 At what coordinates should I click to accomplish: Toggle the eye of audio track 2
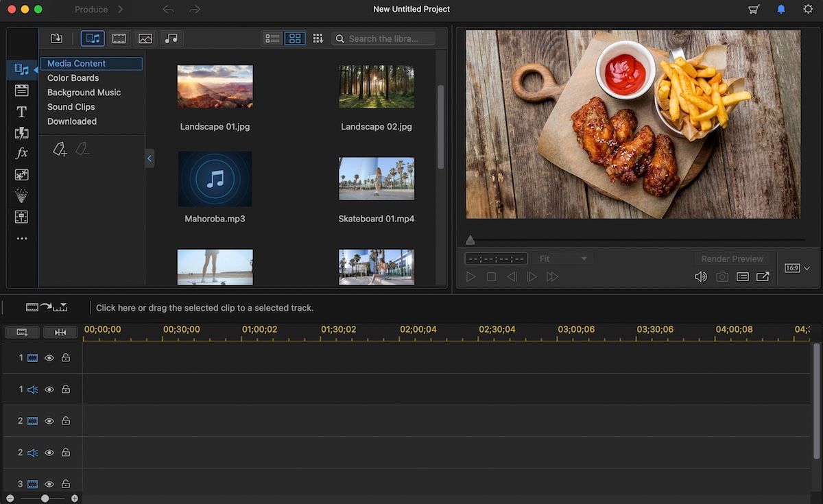point(49,453)
